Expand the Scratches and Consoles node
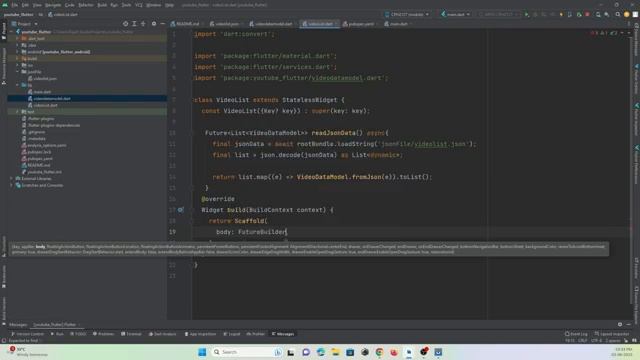The width and height of the screenshot is (640, 360). [x=12, y=185]
